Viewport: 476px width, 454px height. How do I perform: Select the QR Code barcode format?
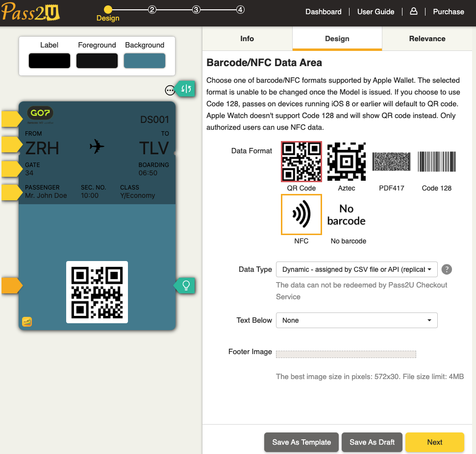[x=301, y=161]
